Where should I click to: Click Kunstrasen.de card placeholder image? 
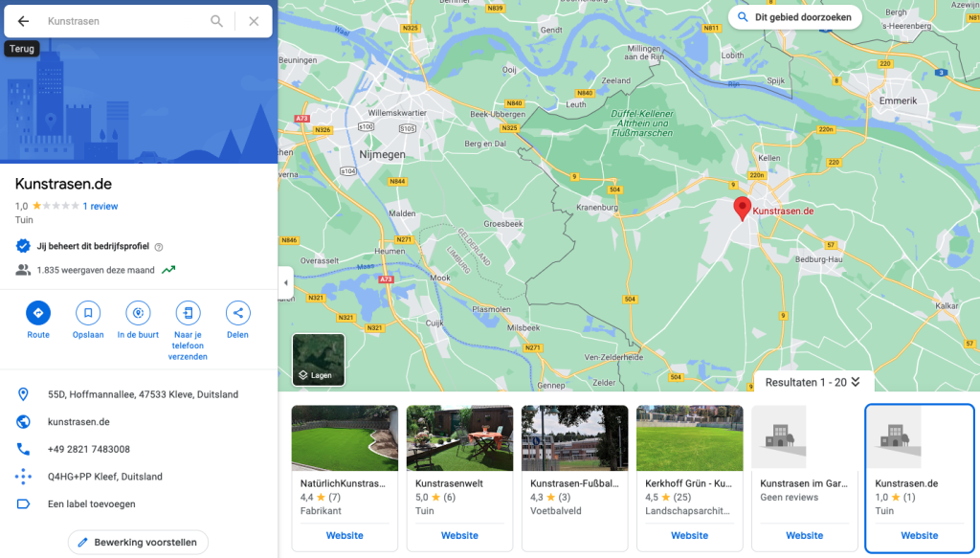click(895, 436)
